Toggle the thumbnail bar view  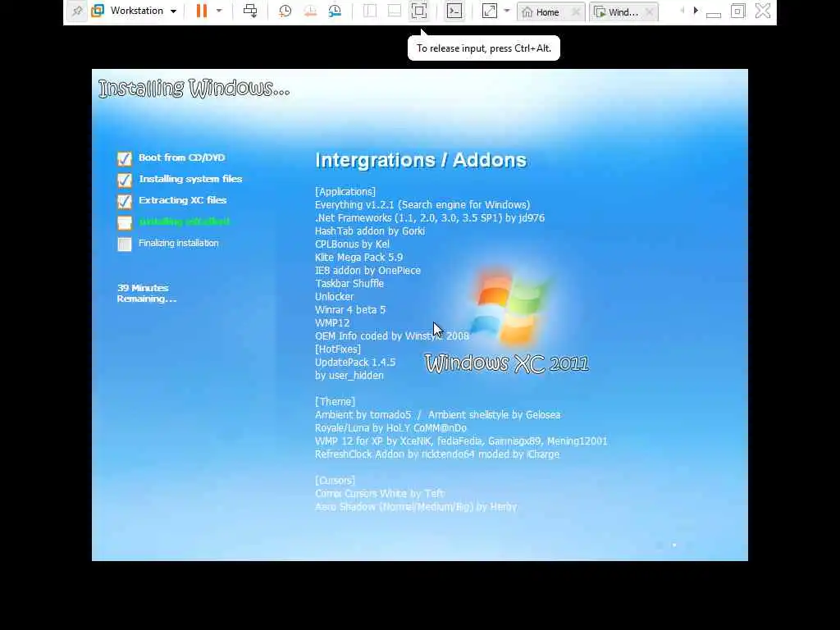(x=395, y=11)
